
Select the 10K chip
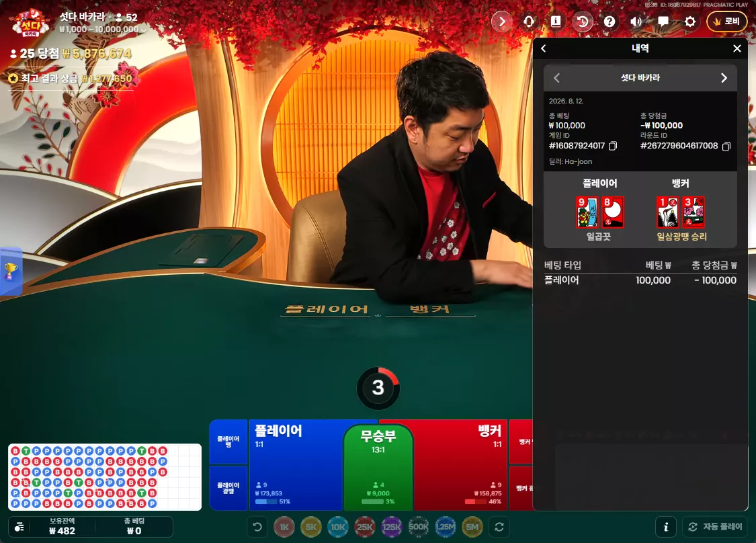[x=338, y=527]
